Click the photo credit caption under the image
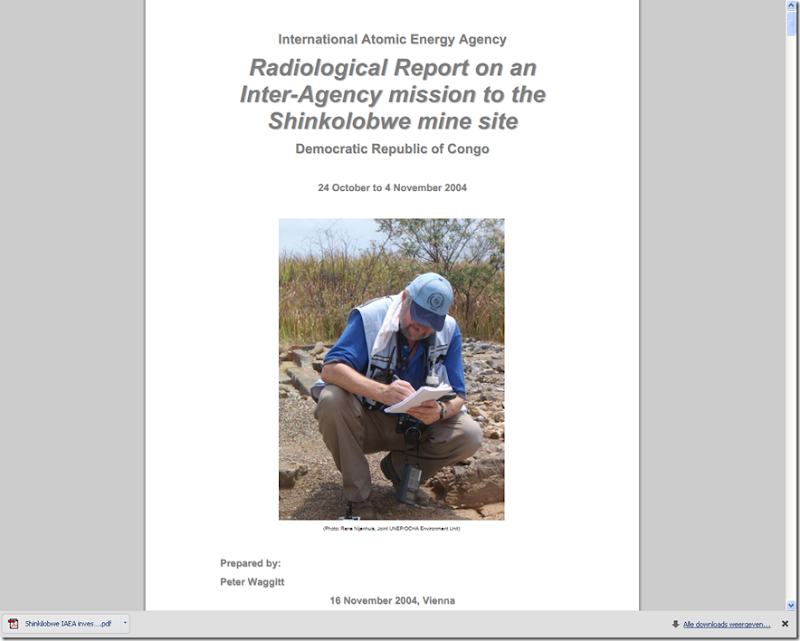 point(391,528)
